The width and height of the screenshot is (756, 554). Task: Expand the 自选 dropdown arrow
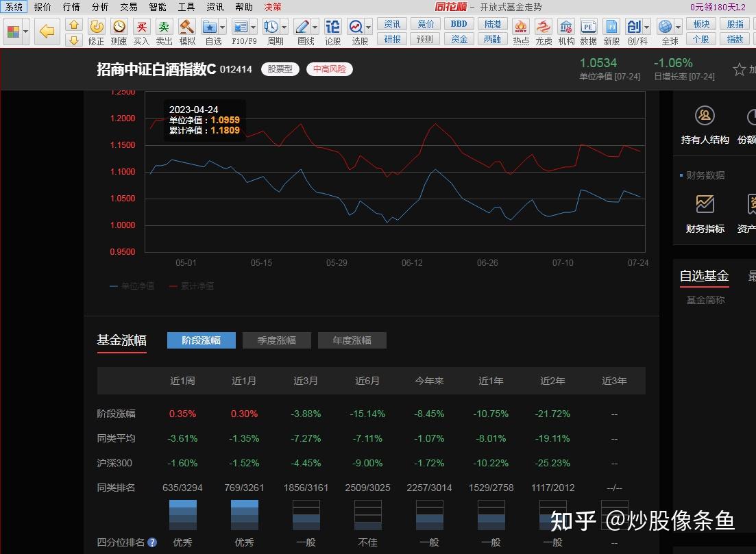(x=222, y=27)
